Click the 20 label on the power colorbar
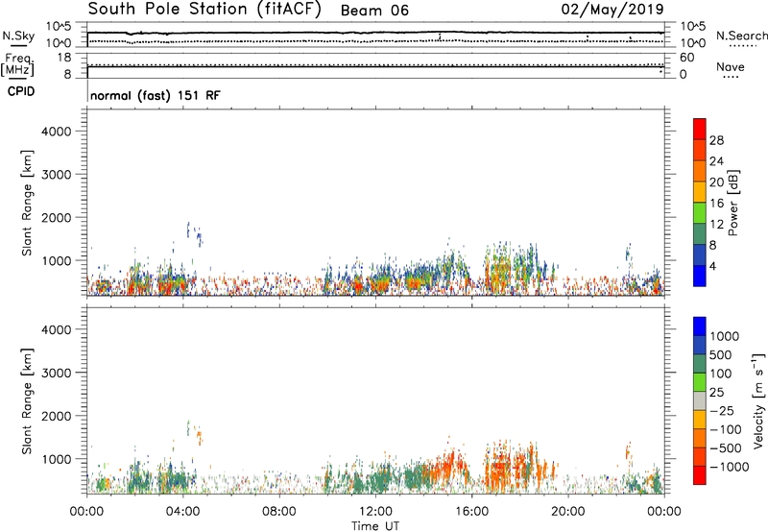 point(716,182)
